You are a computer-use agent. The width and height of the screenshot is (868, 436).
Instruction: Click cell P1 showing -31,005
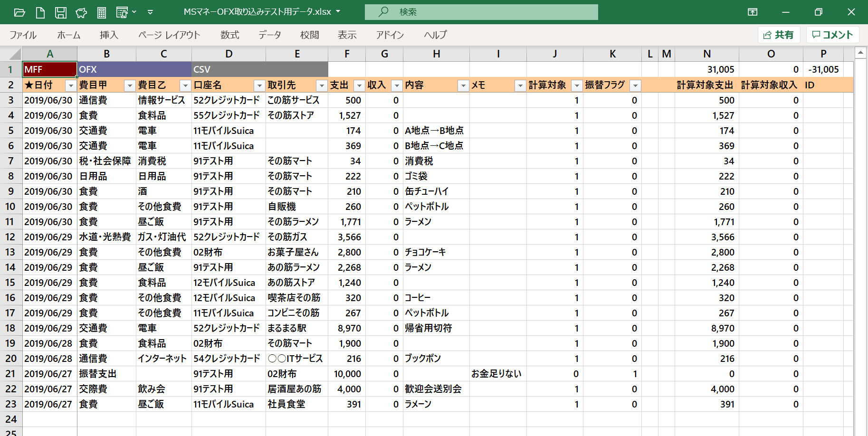823,69
